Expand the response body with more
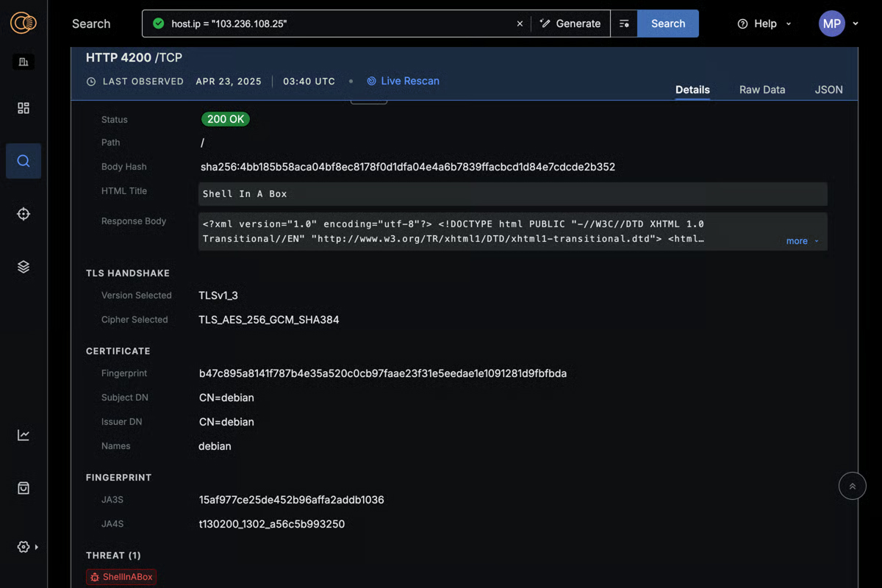 coord(797,240)
